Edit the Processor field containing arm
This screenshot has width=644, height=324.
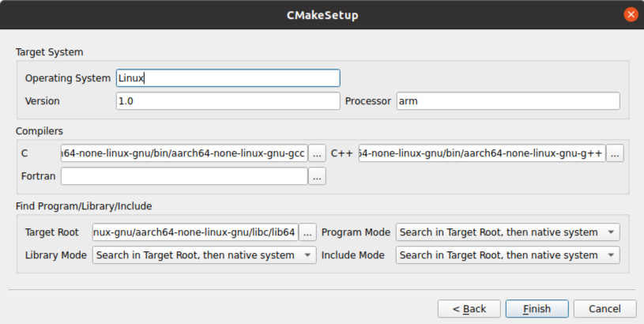[508, 101]
